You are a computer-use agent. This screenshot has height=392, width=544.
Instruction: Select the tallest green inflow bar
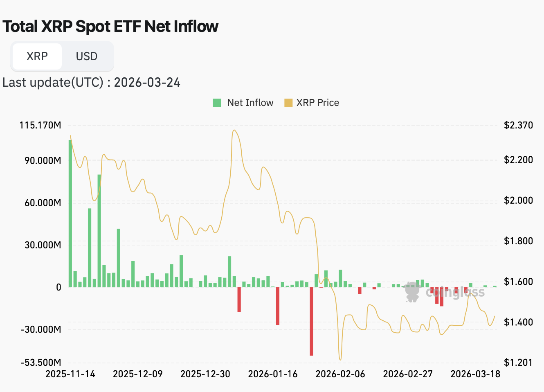[71, 213]
